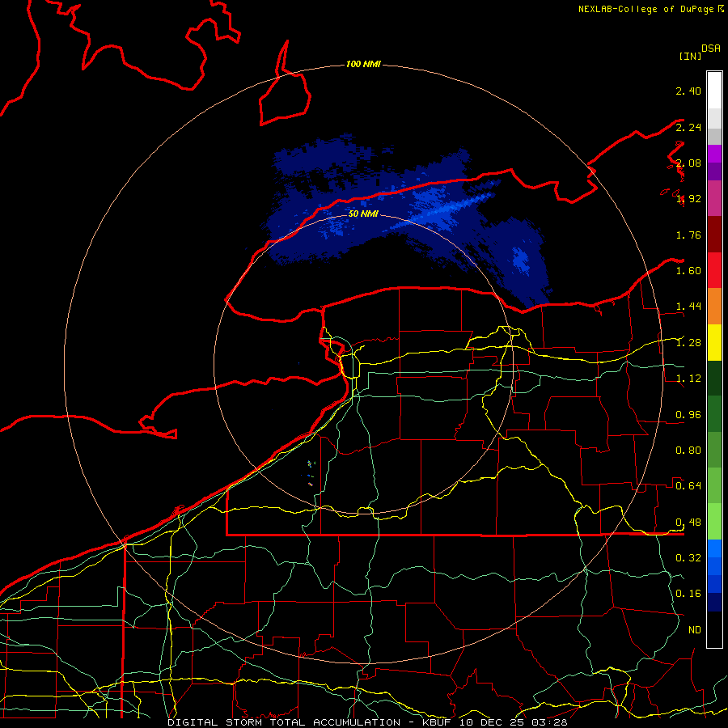The width and height of the screenshot is (728, 728).
Task: Click the 2.08 legend value
Action: [x=688, y=163]
